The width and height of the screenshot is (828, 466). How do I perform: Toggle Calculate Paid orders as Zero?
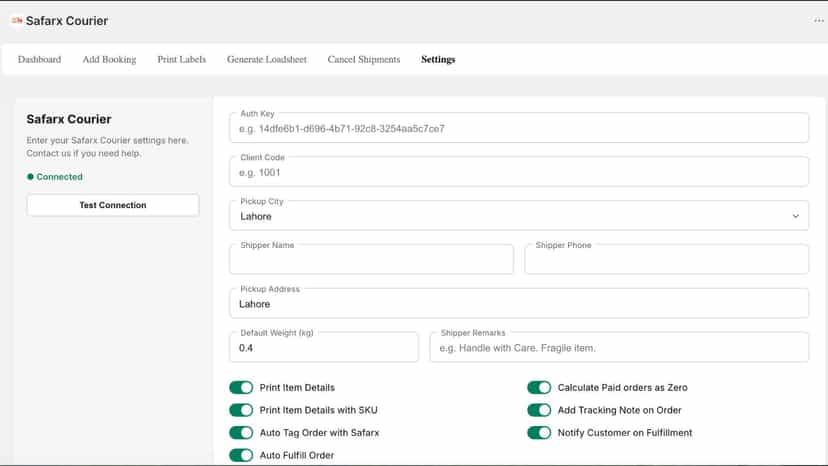click(539, 387)
